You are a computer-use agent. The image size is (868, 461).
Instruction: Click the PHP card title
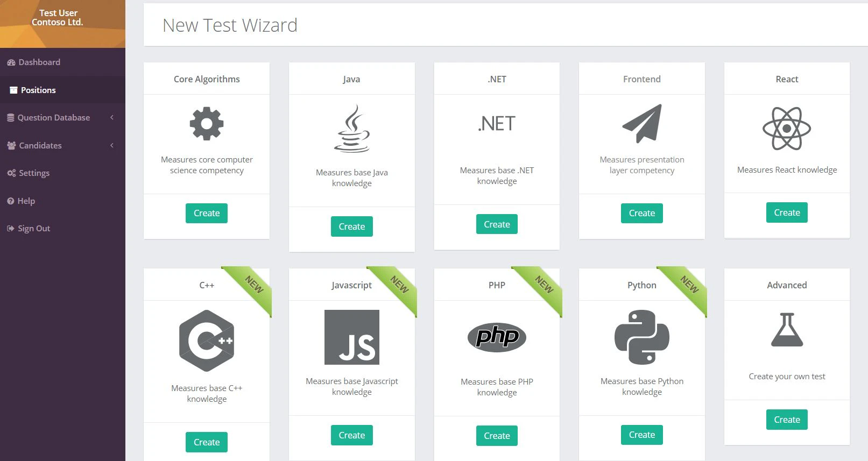pos(497,285)
